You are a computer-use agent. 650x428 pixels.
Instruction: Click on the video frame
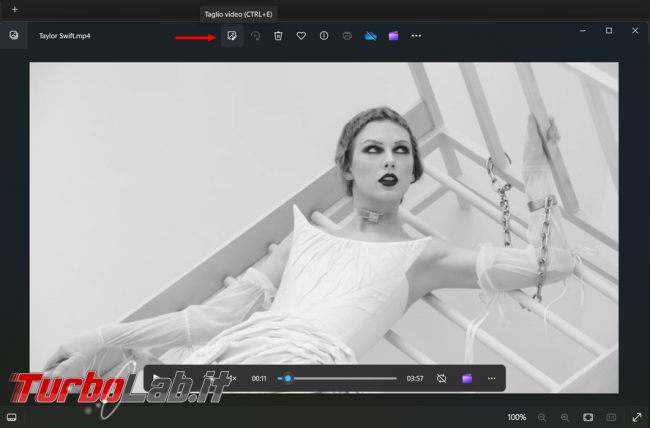[x=324, y=227]
